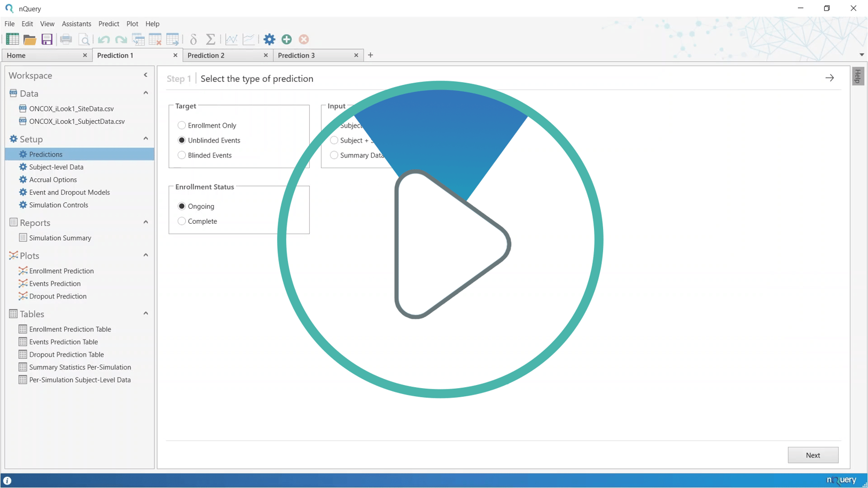Choose Summary Data as the input type
This screenshot has width=868, height=488.
(x=334, y=155)
